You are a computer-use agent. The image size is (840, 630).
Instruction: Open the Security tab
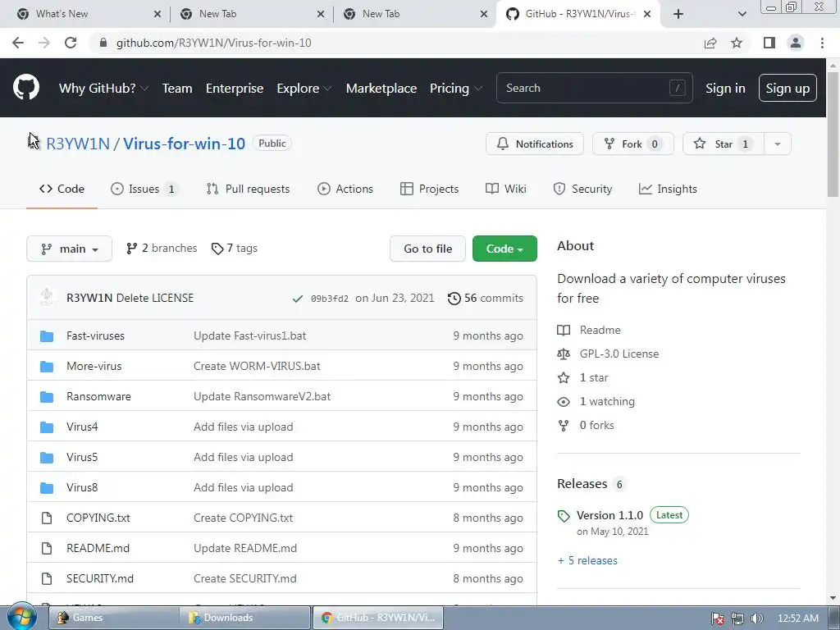click(582, 189)
